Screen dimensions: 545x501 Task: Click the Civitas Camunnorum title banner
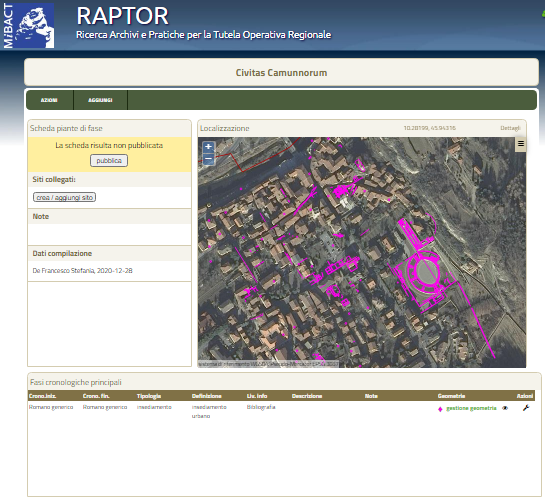tap(281, 72)
